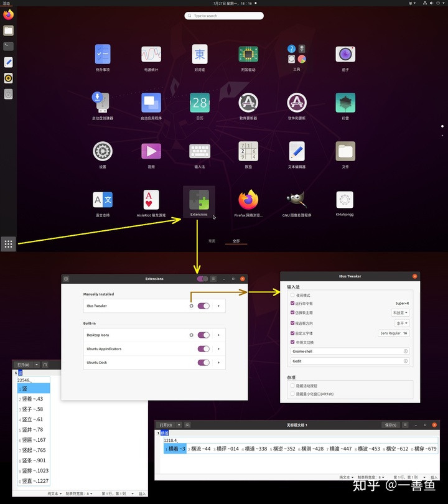Image resolution: width=448 pixels, height=504 pixels.
Task: Click the info button in Extensions header
Action: tap(66, 279)
